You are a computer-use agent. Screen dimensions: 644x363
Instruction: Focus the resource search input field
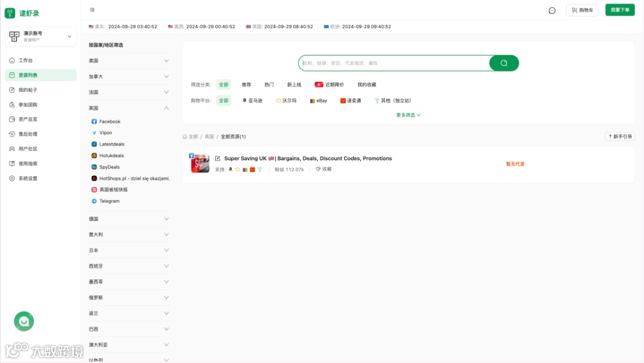coord(394,63)
